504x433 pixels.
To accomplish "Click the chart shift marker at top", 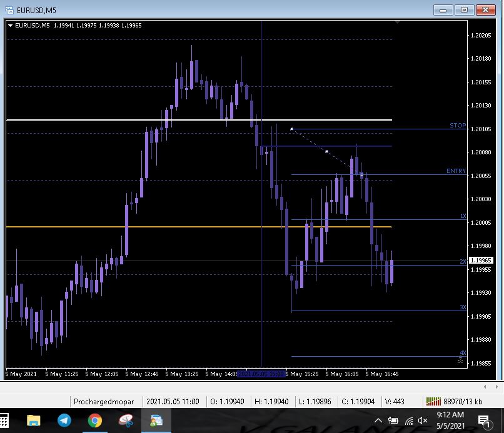I will coord(398,22).
